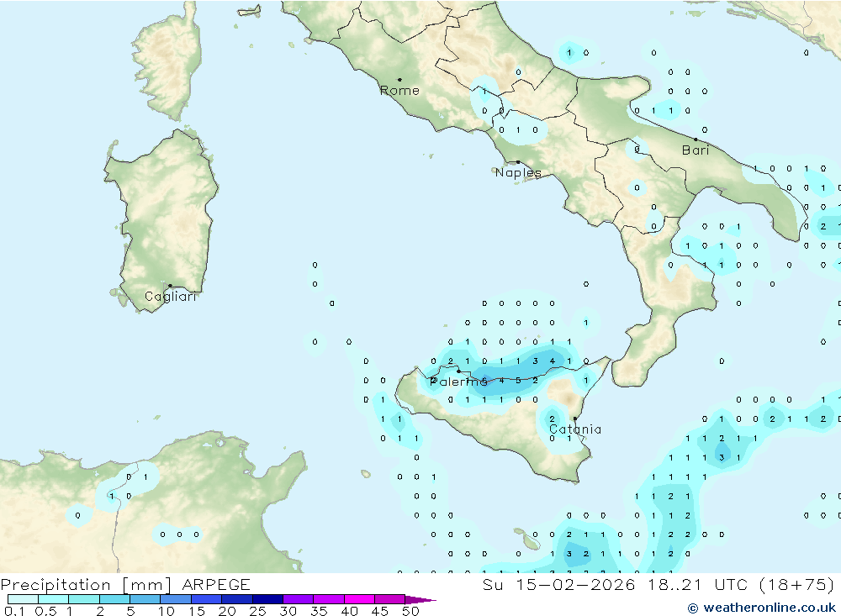This screenshot has height=616, width=841.
Task: Click the '20' legend value
Action: click(227, 611)
